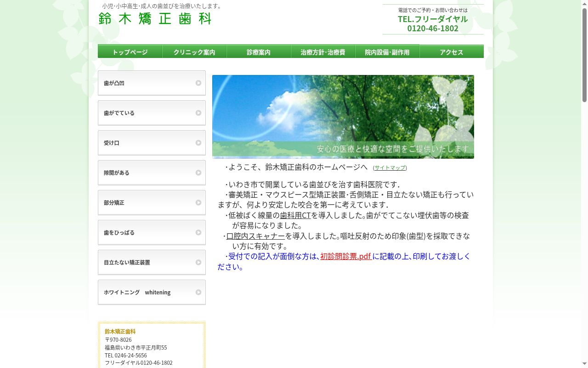The image size is (588, 368).
Task: Click the arrow icon on 歯がでている button
Action: point(198,113)
